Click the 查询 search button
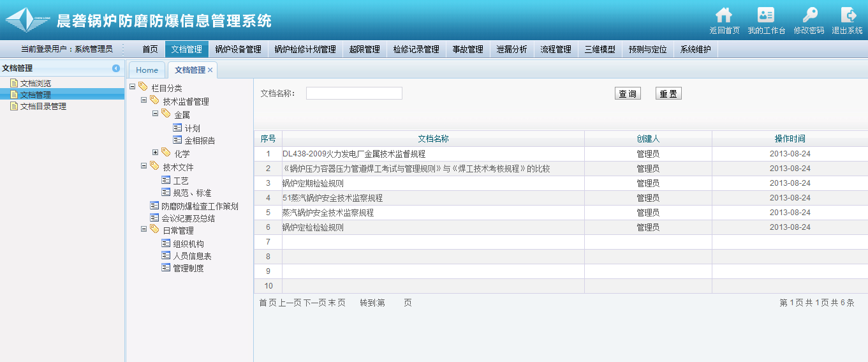The height and width of the screenshot is (362, 868). 628,94
